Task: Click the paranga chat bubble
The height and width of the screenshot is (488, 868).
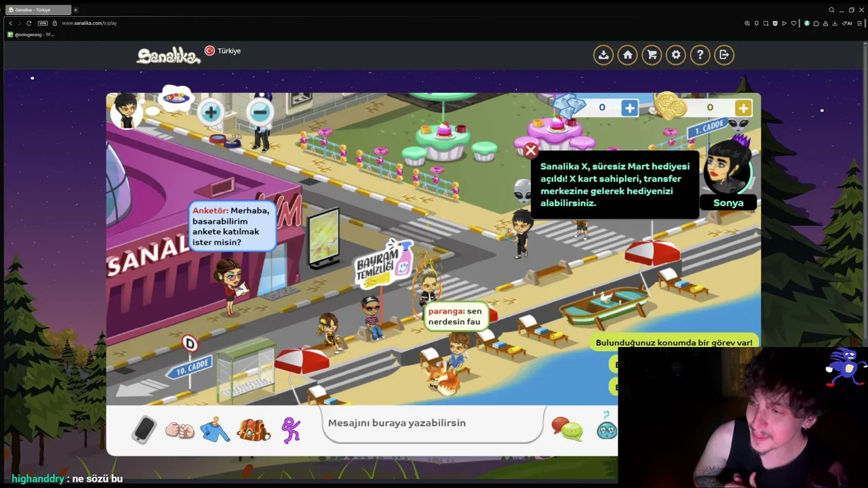Action: (x=456, y=316)
